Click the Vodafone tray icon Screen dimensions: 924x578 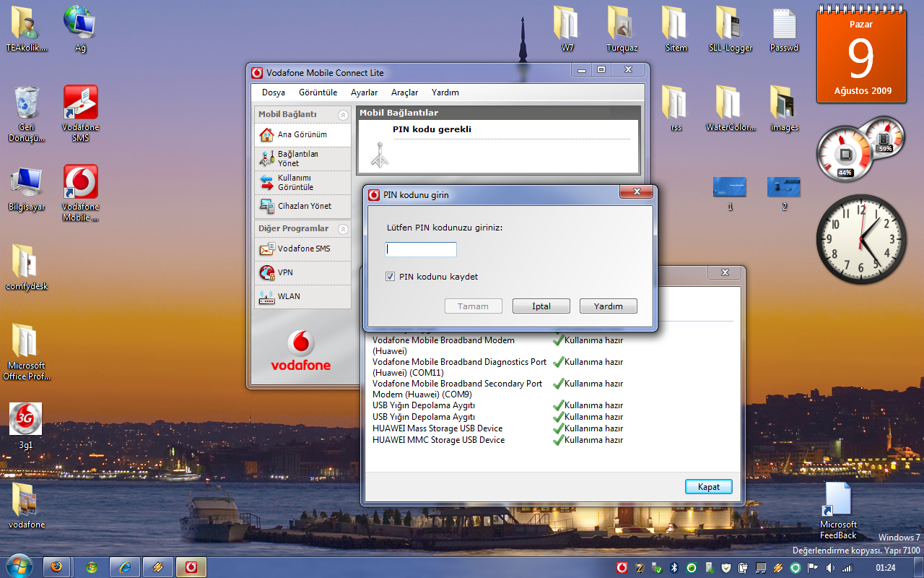[622, 568]
